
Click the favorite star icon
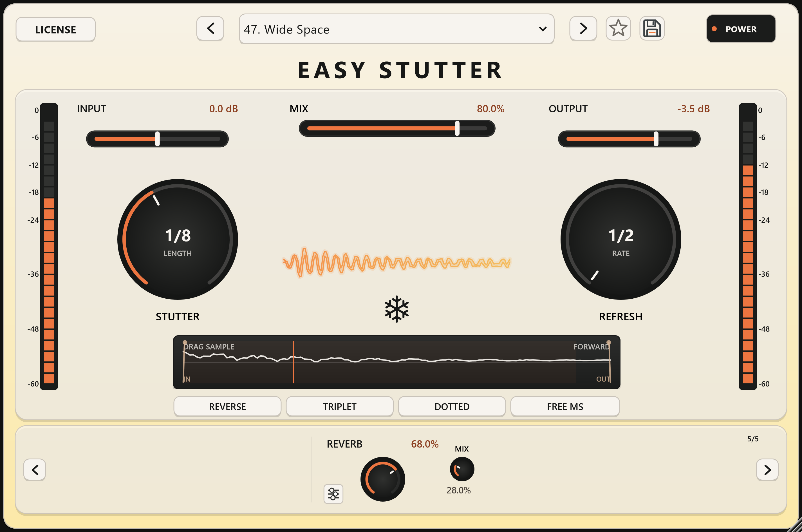[618, 28]
